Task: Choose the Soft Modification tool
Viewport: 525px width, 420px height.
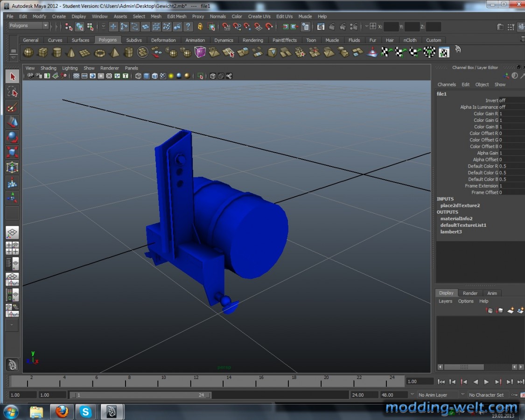Action: click(x=13, y=183)
